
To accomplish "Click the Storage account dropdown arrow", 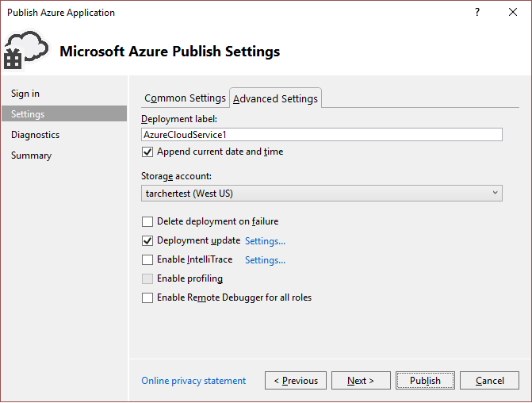I will click(495, 193).
